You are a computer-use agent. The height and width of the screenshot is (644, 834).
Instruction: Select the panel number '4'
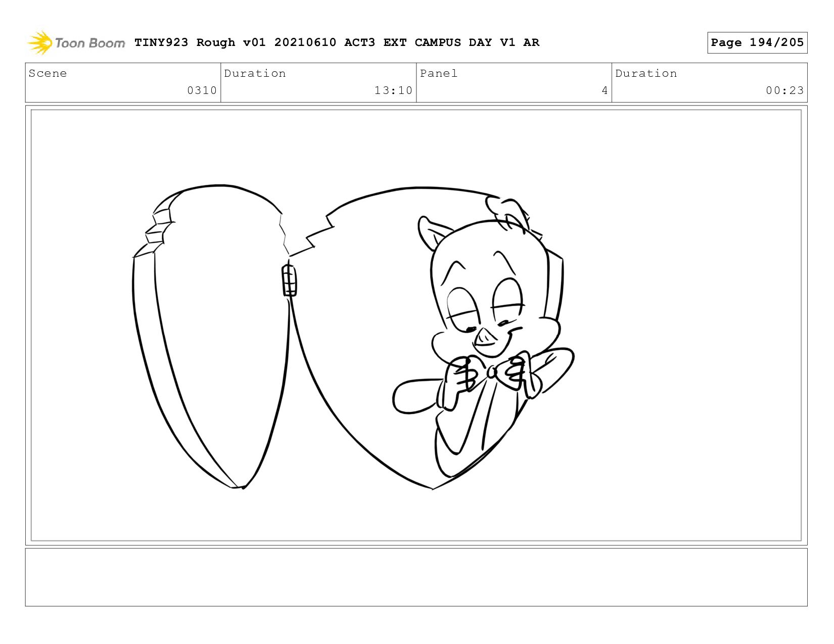(x=605, y=90)
